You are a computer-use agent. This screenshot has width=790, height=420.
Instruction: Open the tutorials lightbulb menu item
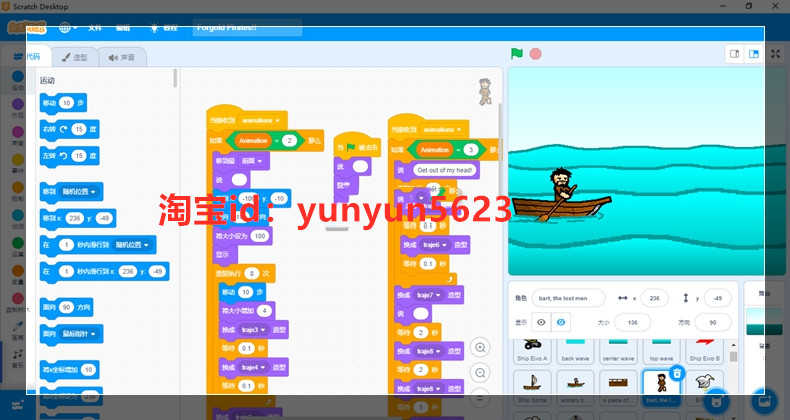point(164,28)
